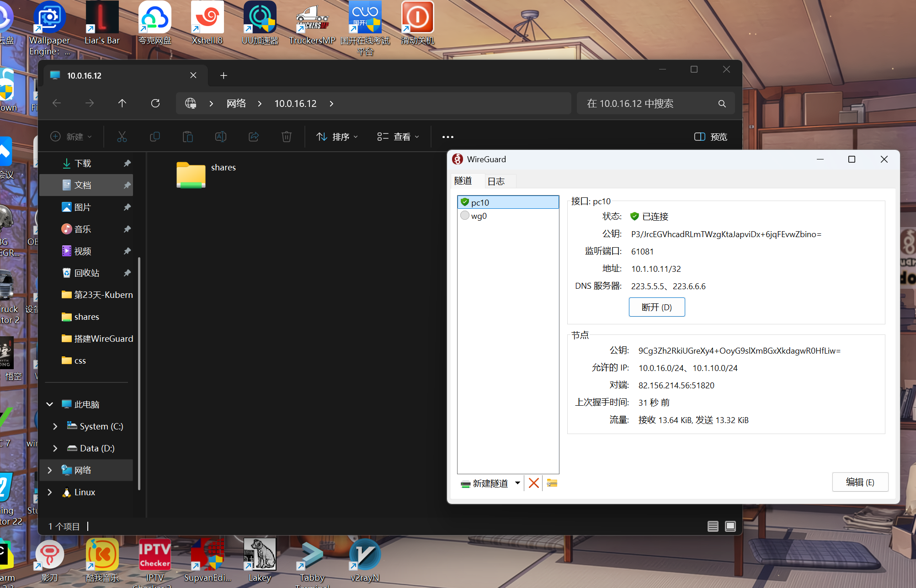Open the sort dropdown menu
Viewport: 916px width, 588px height.
click(x=337, y=137)
